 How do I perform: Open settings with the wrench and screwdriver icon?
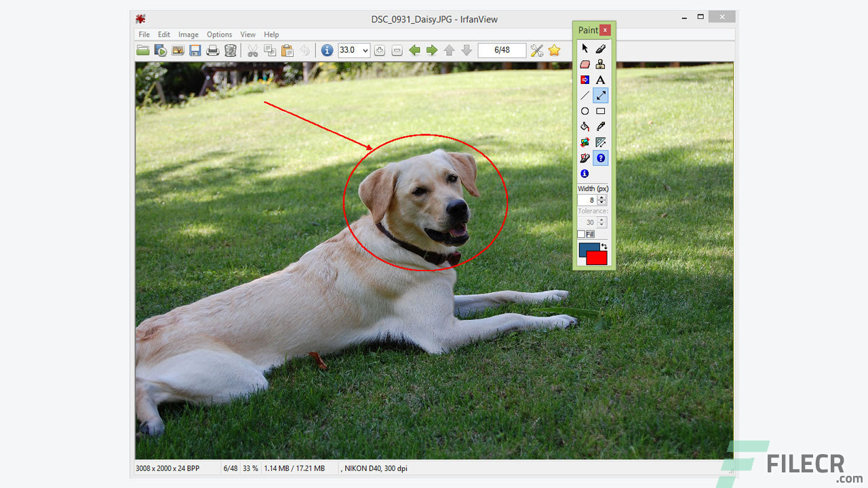pos(537,50)
